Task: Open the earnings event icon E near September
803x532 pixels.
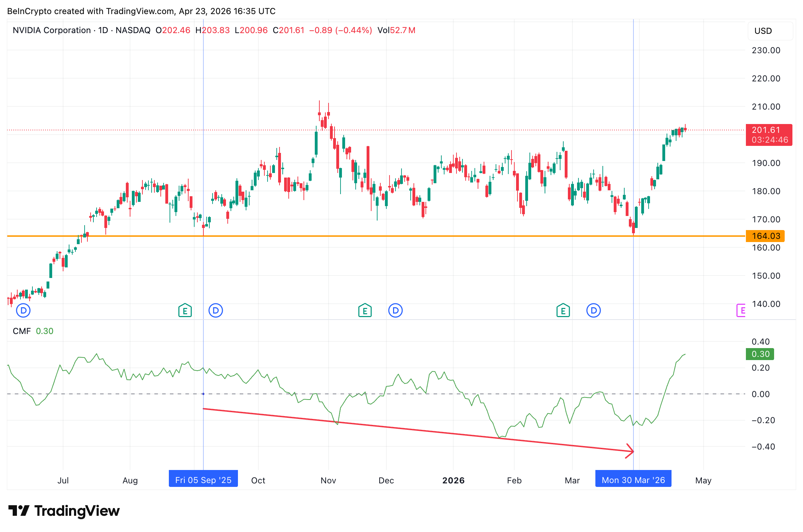Action: pos(185,310)
